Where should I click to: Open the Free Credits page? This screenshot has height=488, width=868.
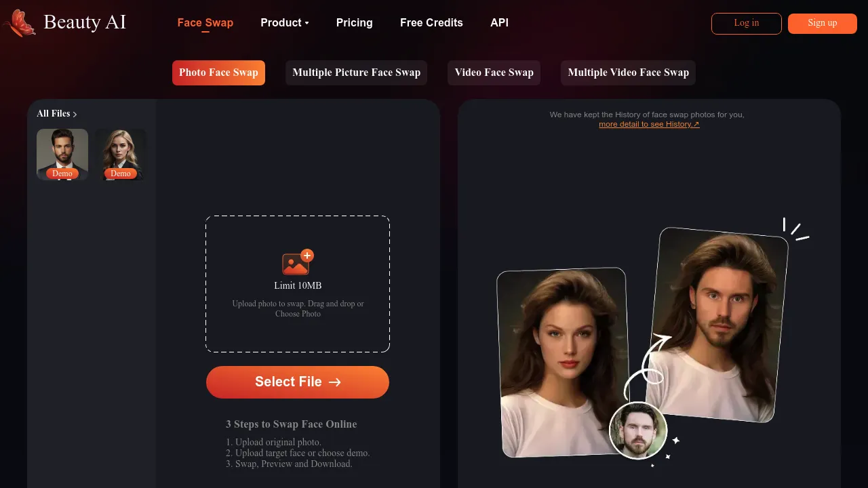coord(431,23)
